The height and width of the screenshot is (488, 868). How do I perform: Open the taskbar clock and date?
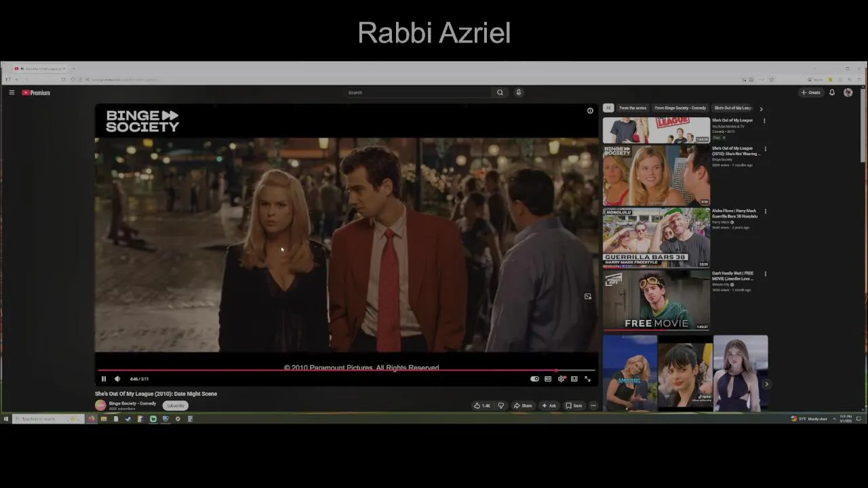846,419
